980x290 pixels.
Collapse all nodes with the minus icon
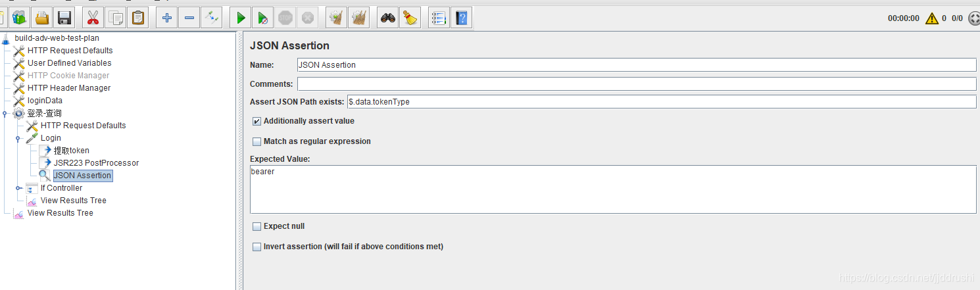pos(189,18)
